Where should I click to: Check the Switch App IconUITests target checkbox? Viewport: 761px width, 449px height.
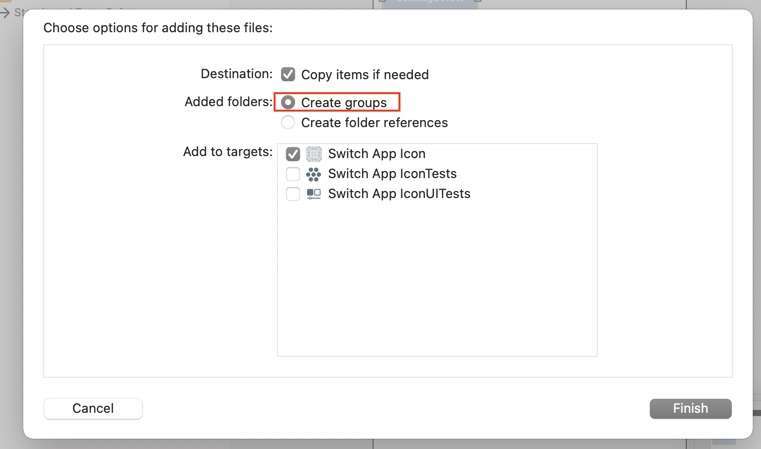pos(293,194)
